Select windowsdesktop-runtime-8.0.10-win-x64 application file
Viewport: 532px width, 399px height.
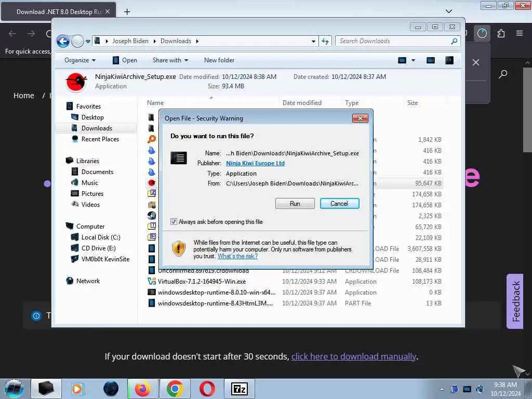[x=217, y=292]
